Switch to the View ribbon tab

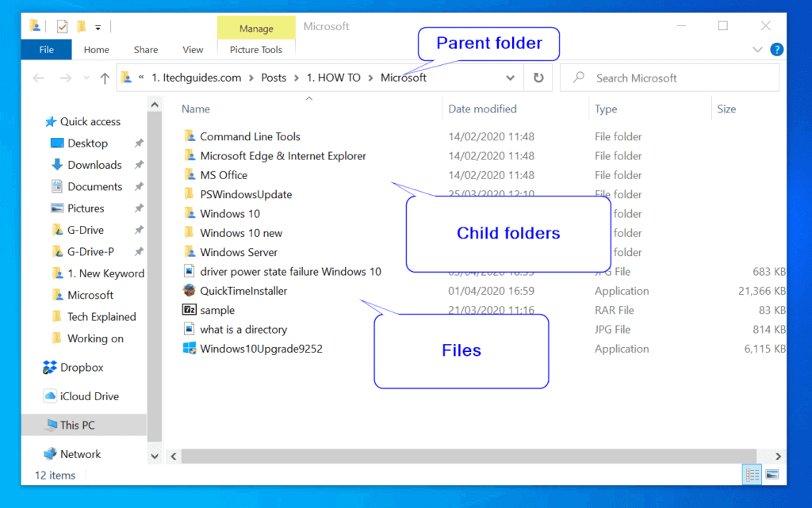tap(193, 50)
